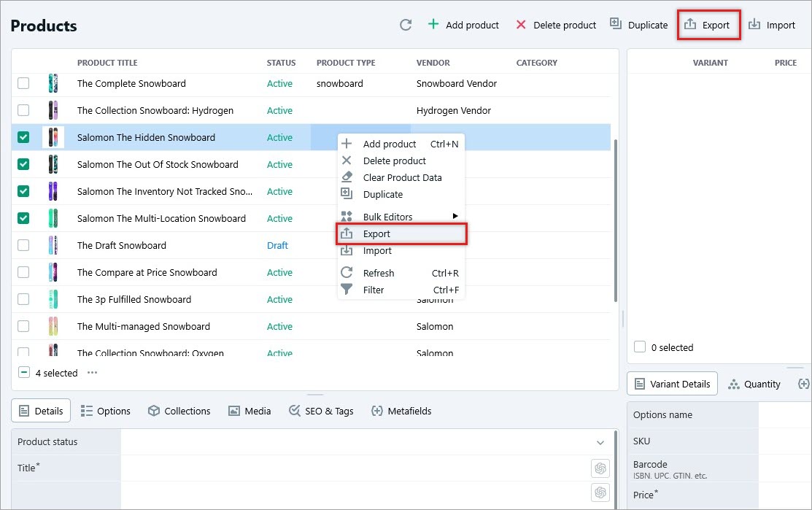Screen dimensions: 812x510
Task: Choose Filter from the context menu
Action: pos(401,290)
